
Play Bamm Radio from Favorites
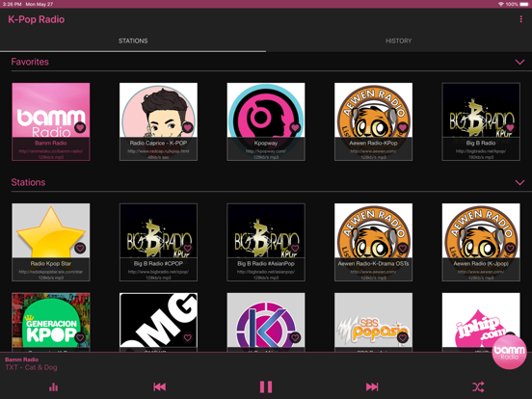pos(51,121)
